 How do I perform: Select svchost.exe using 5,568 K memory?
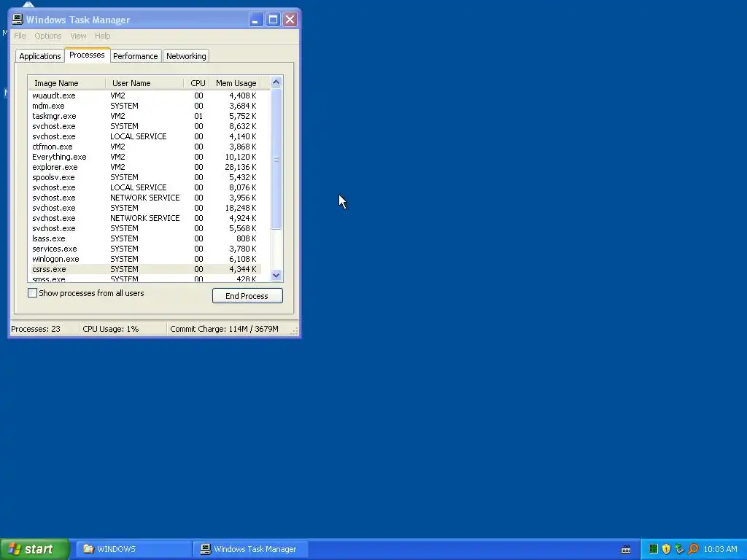(x=145, y=228)
